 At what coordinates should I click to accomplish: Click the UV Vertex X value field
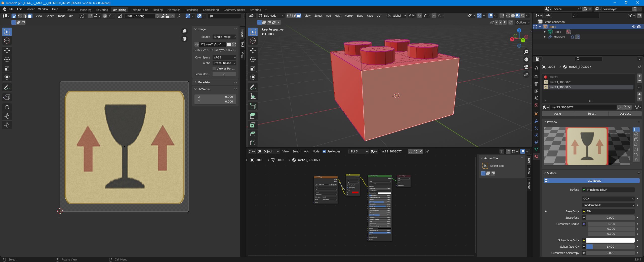(215, 97)
